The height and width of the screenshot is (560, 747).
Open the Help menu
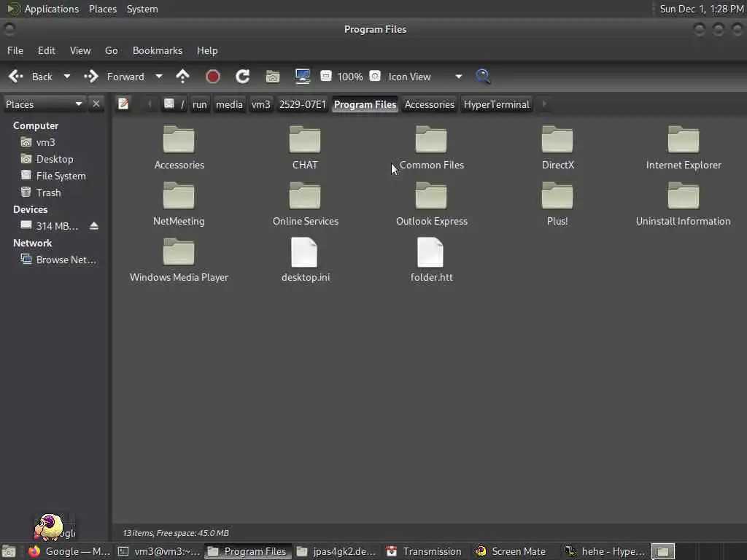pyautogui.click(x=207, y=50)
